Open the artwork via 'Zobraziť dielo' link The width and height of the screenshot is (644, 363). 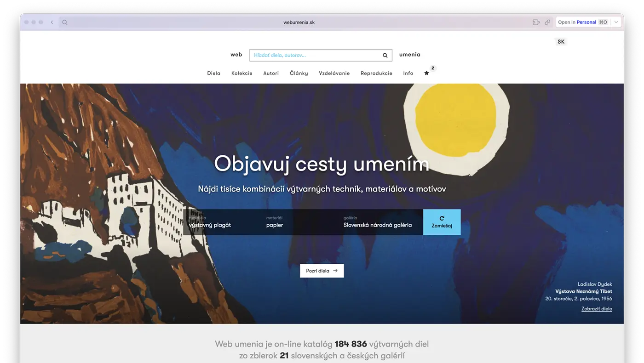point(596,308)
